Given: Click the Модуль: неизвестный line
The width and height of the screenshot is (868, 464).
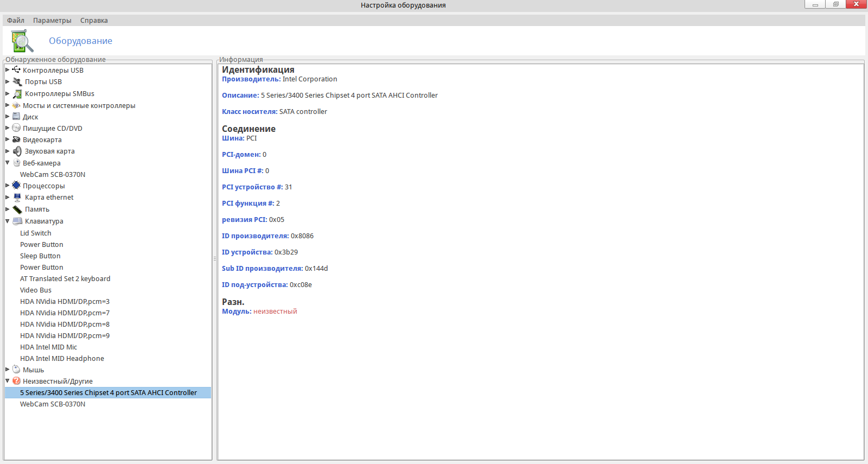Looking at the screenshot, I should pyautogui.click(x=259, y=311).
